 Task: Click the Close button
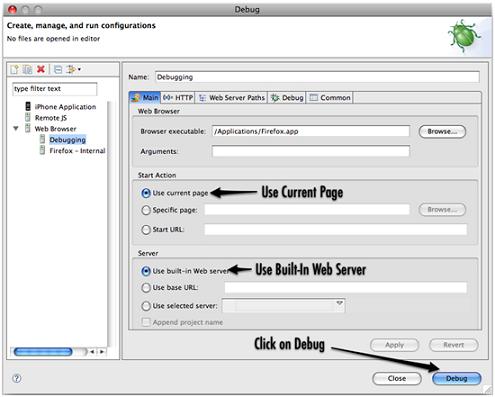pos(397,379)
